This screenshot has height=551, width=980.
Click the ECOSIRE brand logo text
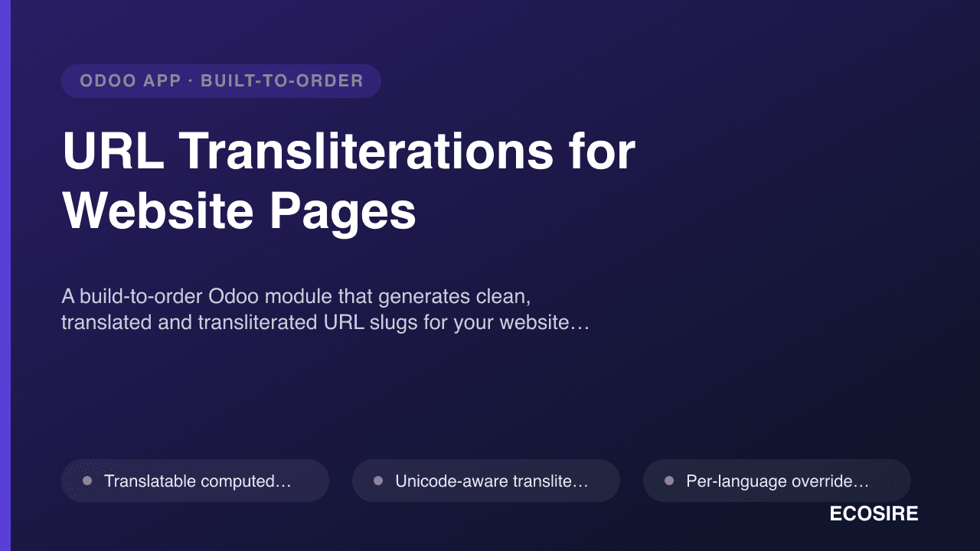(874, 514)
